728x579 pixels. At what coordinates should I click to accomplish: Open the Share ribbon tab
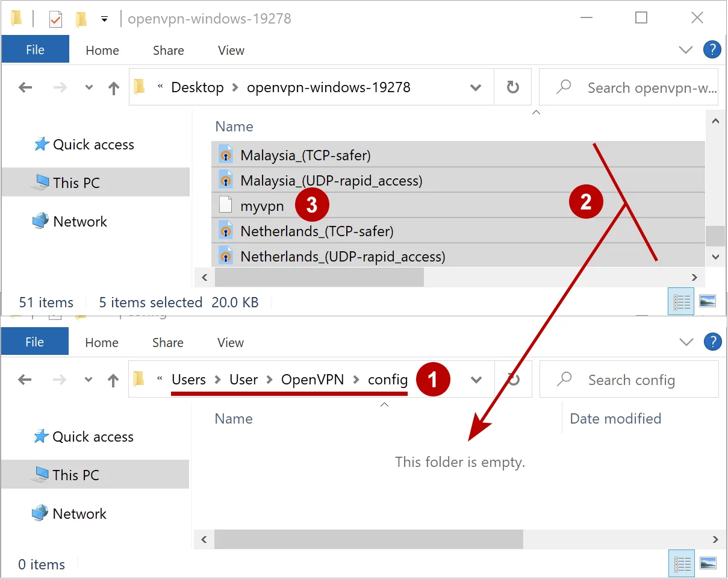coord(167,50)
